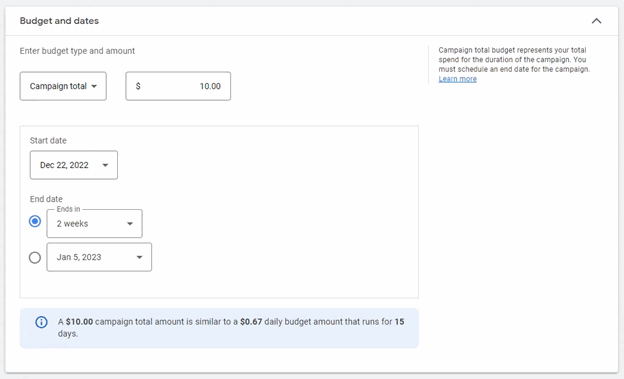Screen dimensions: 624x379
Task: Open the Jan 5, 2023 end date picker
Action: coord(99,257)
